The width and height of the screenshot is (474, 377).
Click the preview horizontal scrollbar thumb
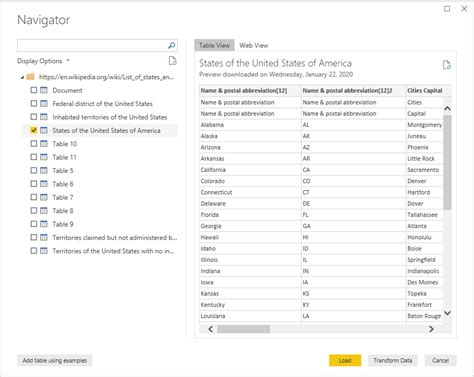click(x=244, y=329)
